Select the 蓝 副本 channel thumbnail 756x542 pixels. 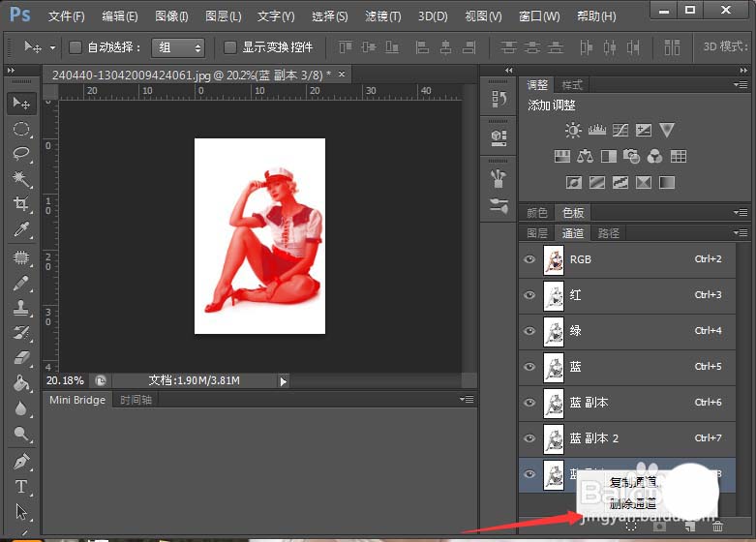point(554,404)
